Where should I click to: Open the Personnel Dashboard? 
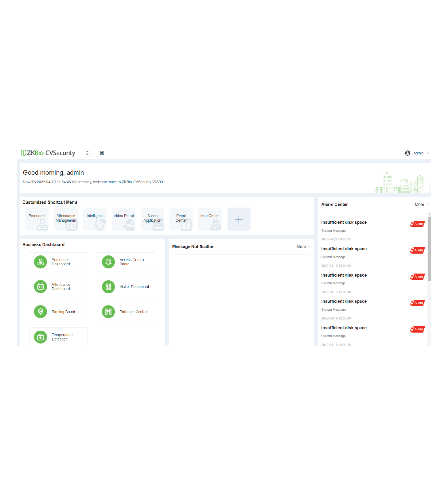[x=58, y=262]
